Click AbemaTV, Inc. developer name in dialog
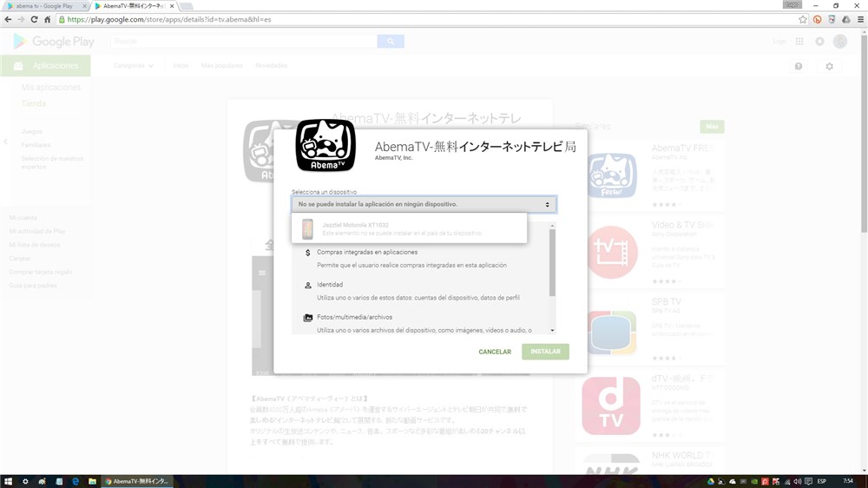 click(x=393, y=158)
